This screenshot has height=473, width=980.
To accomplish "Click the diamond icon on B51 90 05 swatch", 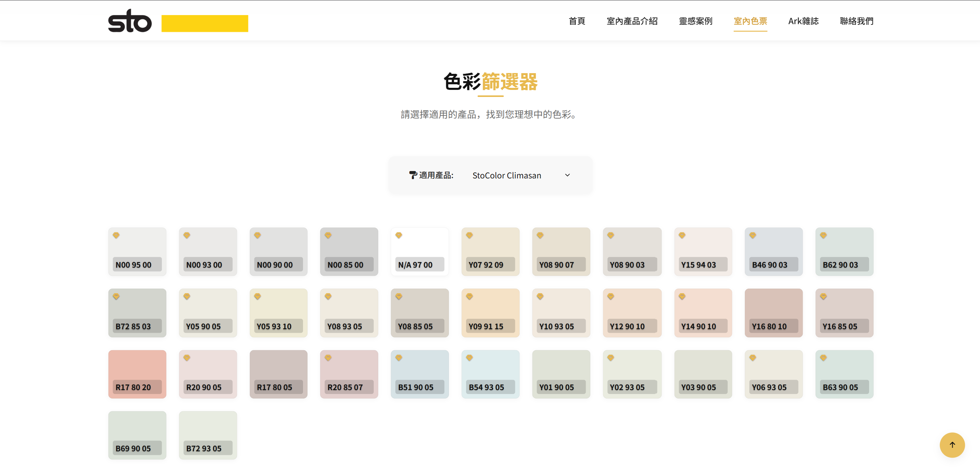I will click(x=398, y=358).
